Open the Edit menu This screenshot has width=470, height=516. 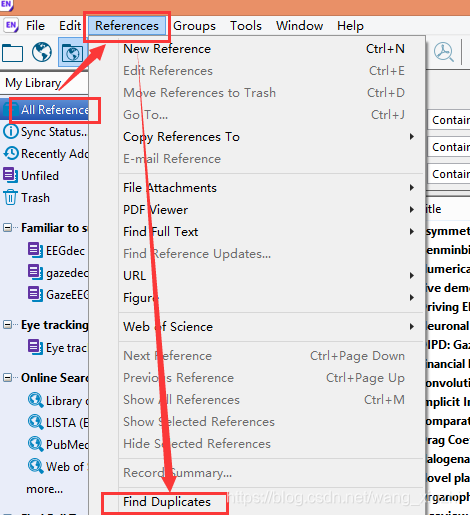click(70, 26)
